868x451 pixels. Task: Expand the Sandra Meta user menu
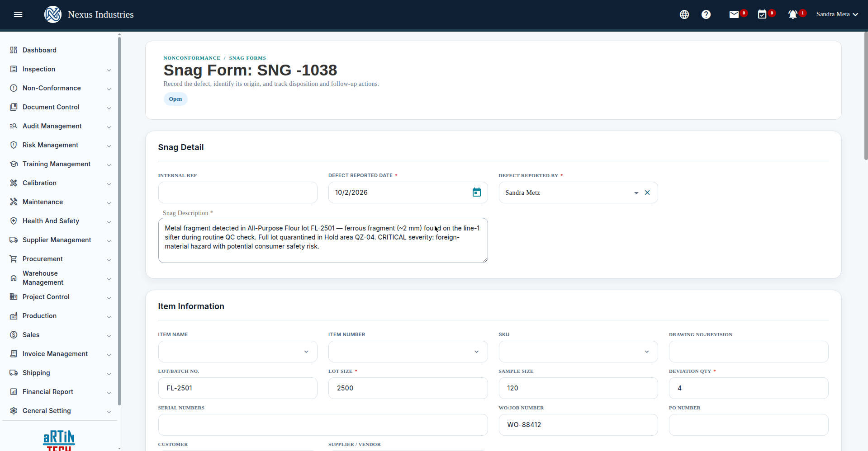pos(837,14)
